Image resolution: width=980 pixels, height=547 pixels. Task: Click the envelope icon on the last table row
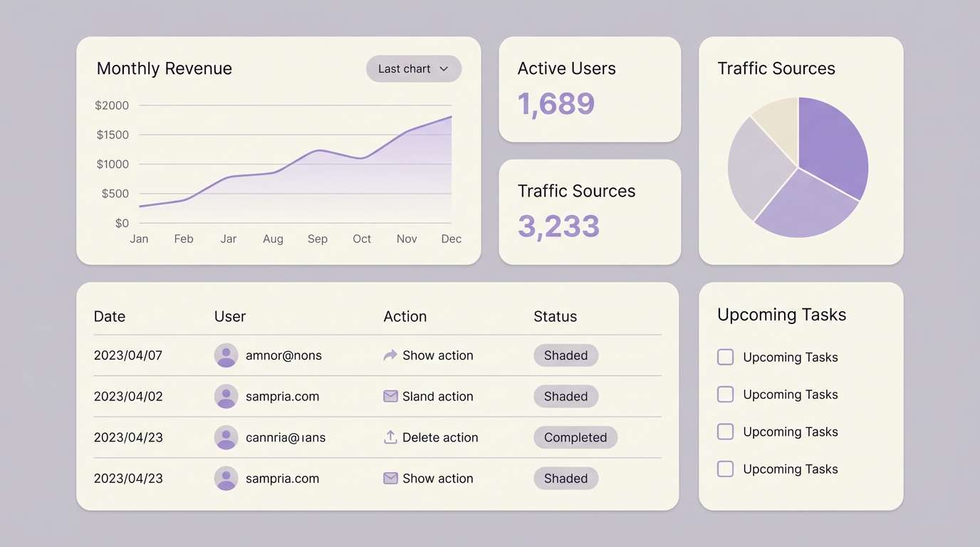pos(390,478)
